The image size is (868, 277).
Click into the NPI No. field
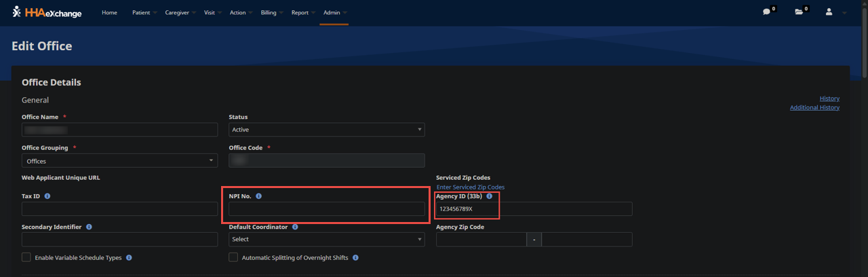tap(326, 208)
